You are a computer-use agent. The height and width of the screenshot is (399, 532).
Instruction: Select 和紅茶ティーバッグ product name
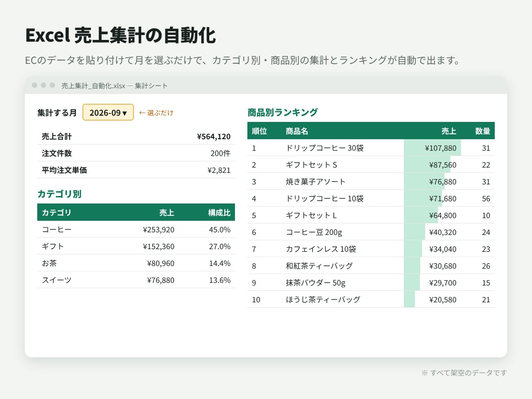pyautogui.click(x=320, y=266)
